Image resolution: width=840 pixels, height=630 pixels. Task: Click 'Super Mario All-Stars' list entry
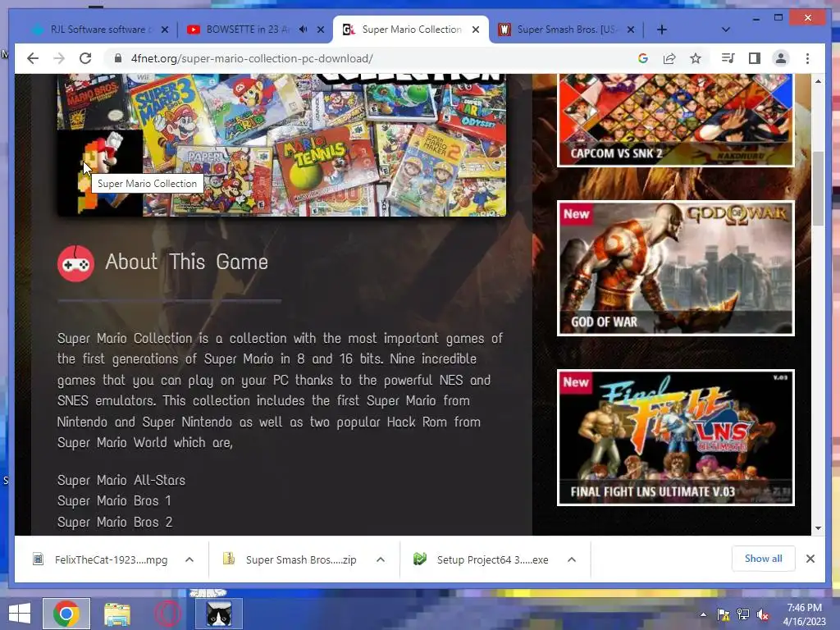pyautogui.click(x=121, y=480)
